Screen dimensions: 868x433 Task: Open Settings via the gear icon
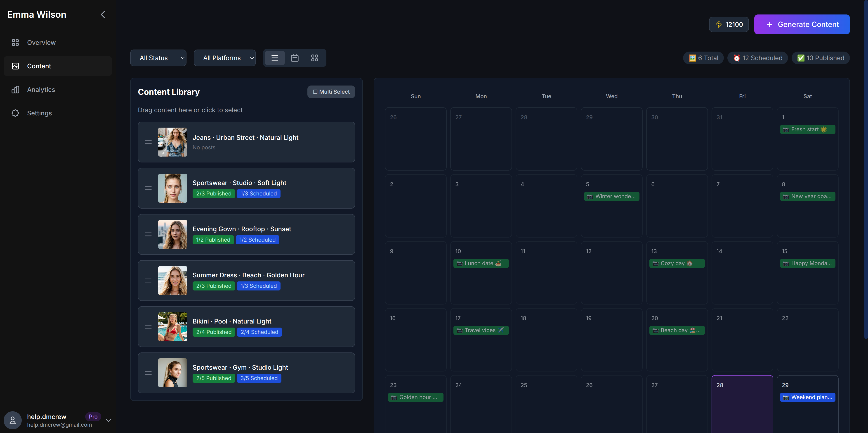[16, 113]
